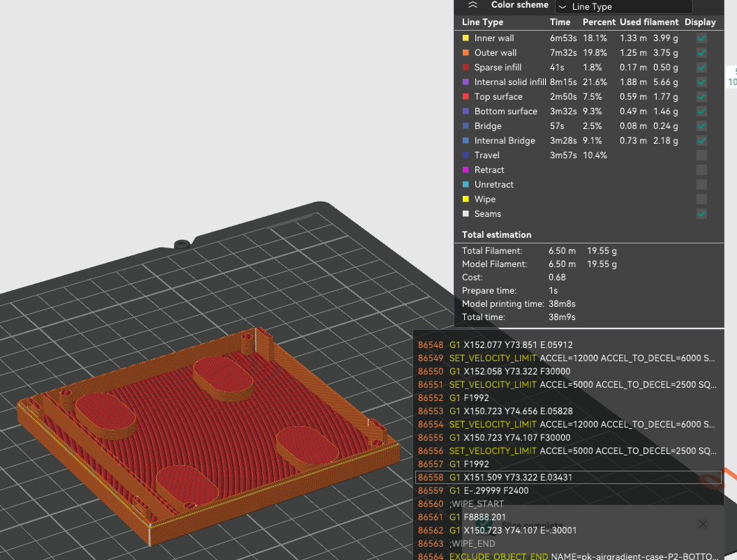This screenshot has height=560, width=737.
Task: Click Total Filament weight 19.55 g
Action: point(602,251)
